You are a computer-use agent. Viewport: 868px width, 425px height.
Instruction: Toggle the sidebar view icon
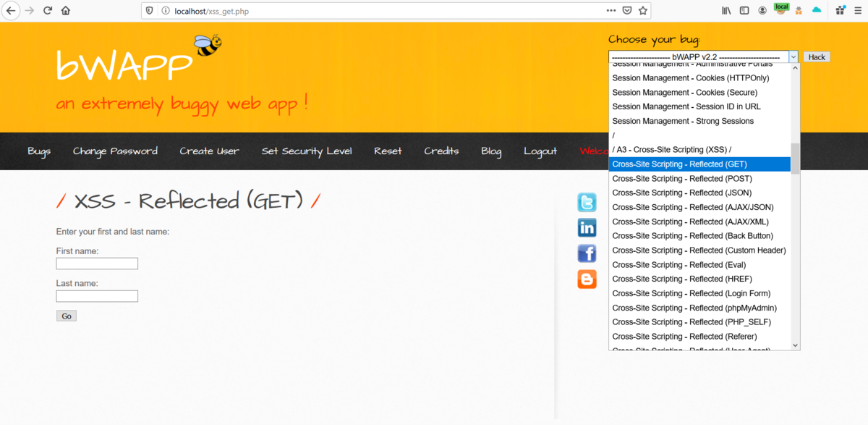click(744, 11)
